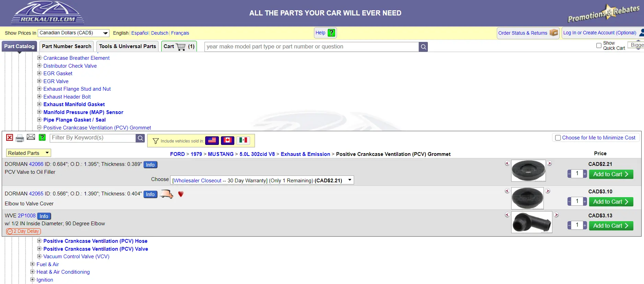Click the Filter By Keyword(s) field
This screenshot has width=644, height=284.
pos(93,138)
